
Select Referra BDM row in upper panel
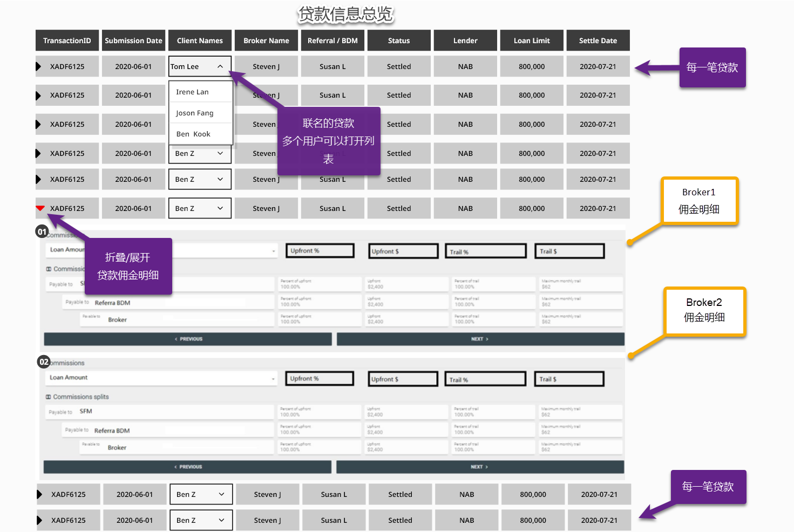pos(168,302)
